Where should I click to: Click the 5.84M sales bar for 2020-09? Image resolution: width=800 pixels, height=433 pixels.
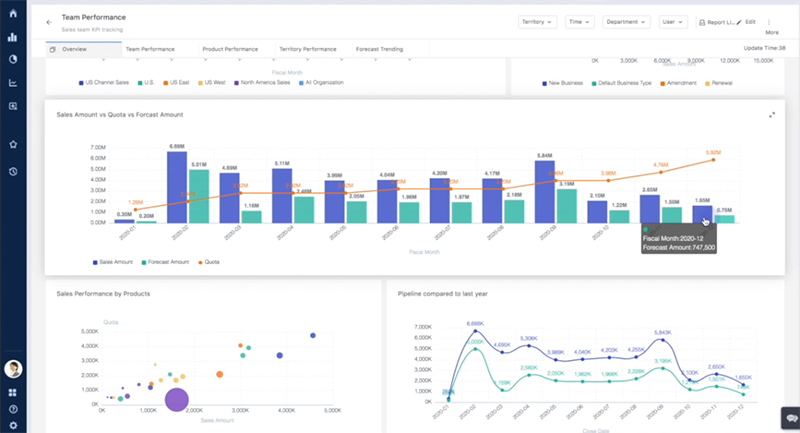(545, 192)
